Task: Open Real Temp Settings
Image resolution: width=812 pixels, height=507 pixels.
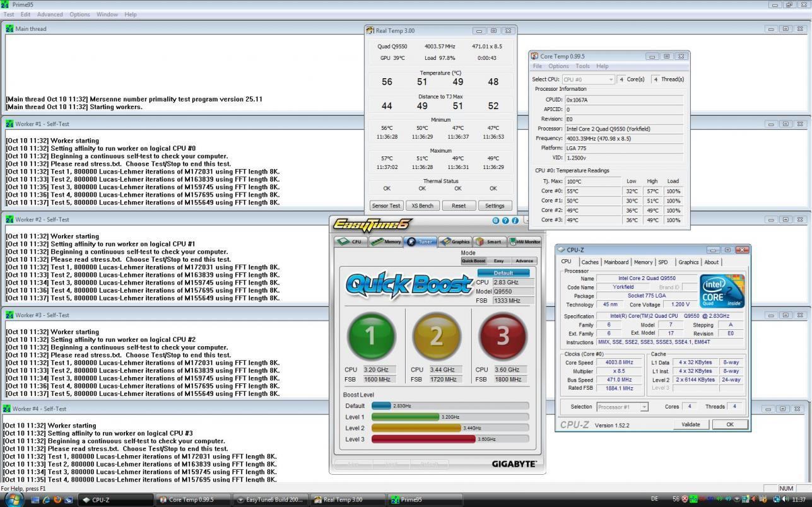Action: click(495, 206)
